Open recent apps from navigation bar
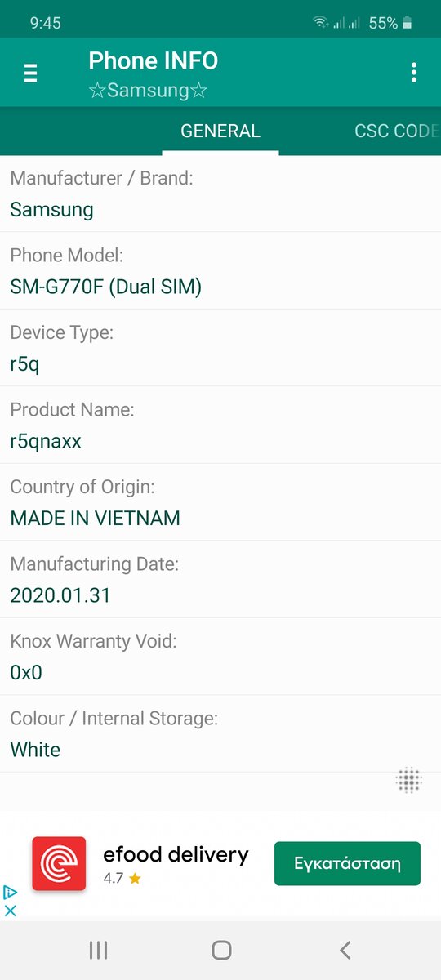The image size is (441, 980). (98, 950)
